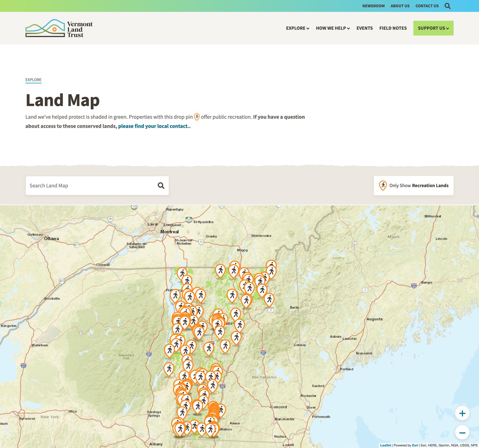Click the orange recreation pin icon beside the filter label
The height and width of the screenshot is (448, 479).
coord(383,185)
